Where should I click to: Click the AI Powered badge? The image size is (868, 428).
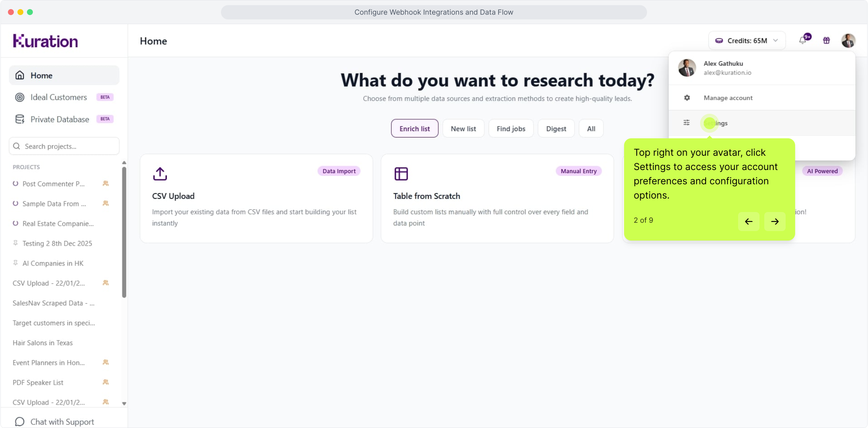coord(822,171)
